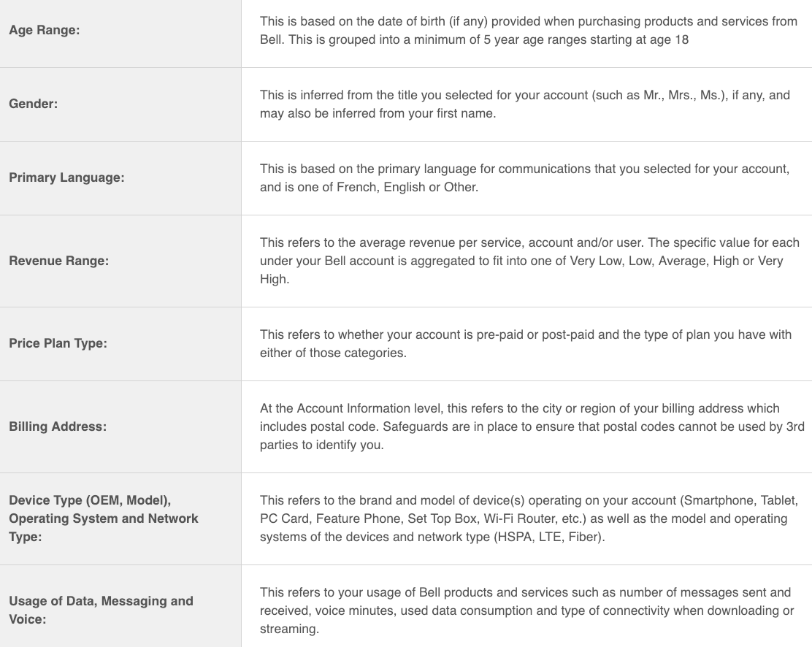Click the 'Age Range:' row label
812x647 pixels.
click(44, 31)
